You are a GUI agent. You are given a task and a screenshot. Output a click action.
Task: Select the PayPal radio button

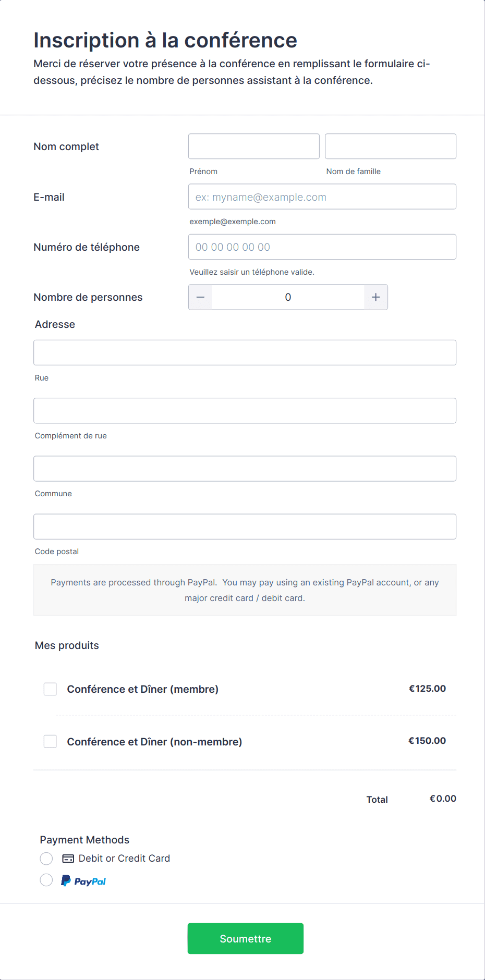[x=46, y=880]
